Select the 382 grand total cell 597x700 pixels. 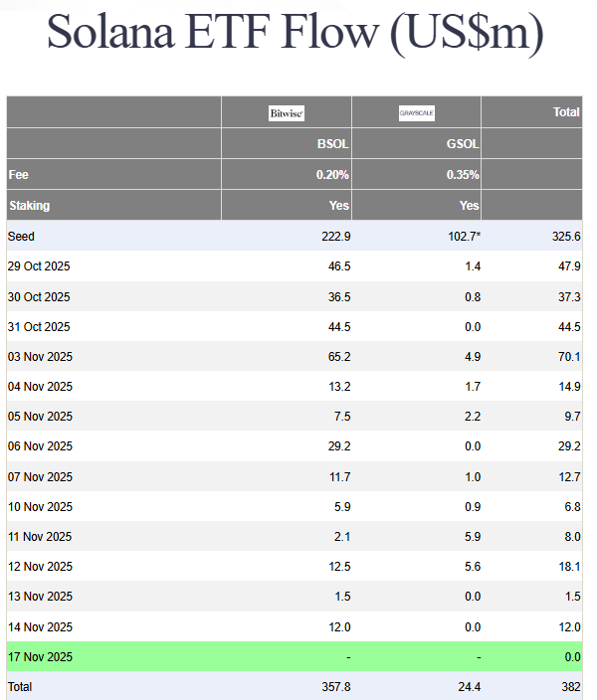(570, 686)
